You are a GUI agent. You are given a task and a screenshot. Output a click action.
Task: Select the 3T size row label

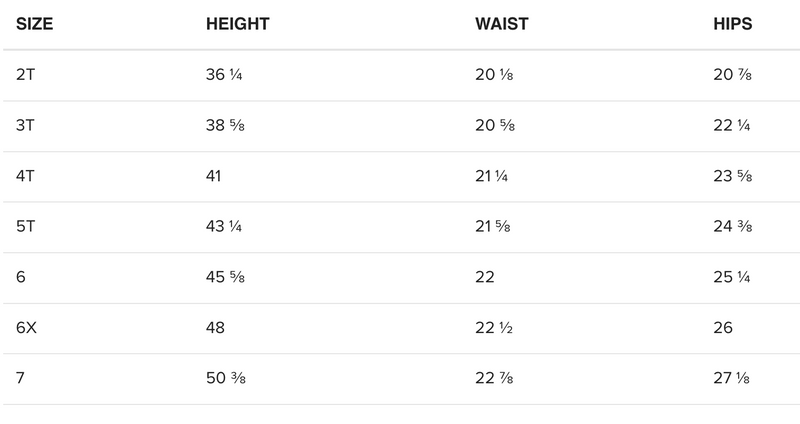pos(26,126)
